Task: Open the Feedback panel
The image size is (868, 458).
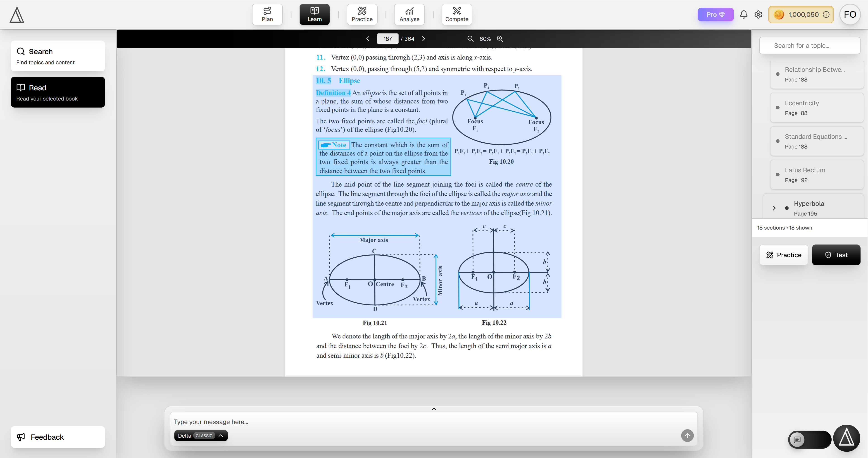Action: pos(58,437)
